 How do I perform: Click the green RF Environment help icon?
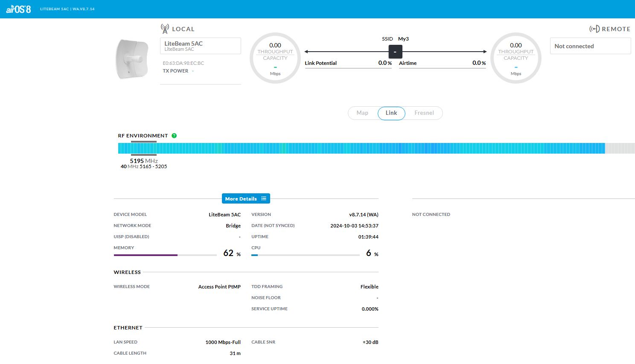pyautogui.click(x=174, y=136)
